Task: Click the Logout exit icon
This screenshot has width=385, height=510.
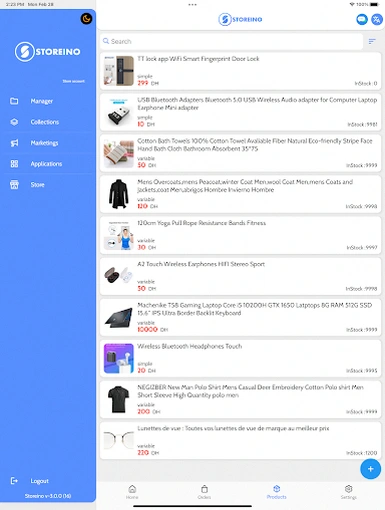Action: point(14,481)
